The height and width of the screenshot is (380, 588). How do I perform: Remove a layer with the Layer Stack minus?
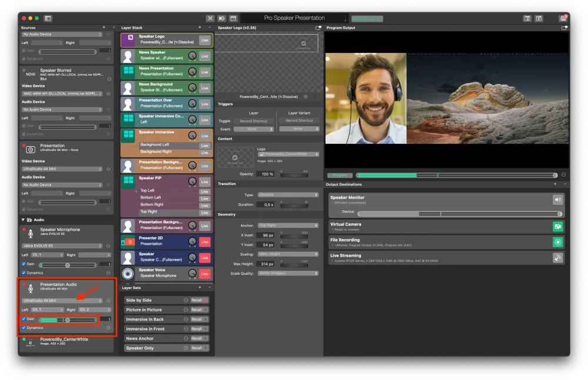tap(210, 28)
